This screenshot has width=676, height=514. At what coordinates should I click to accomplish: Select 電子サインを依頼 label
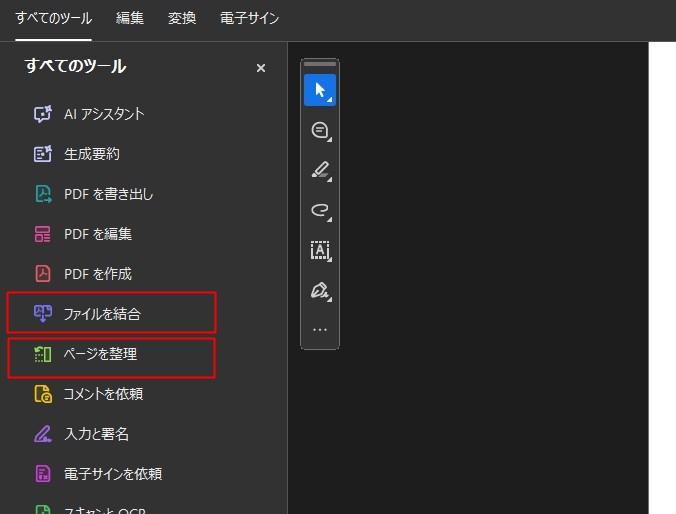coord(113,474)
